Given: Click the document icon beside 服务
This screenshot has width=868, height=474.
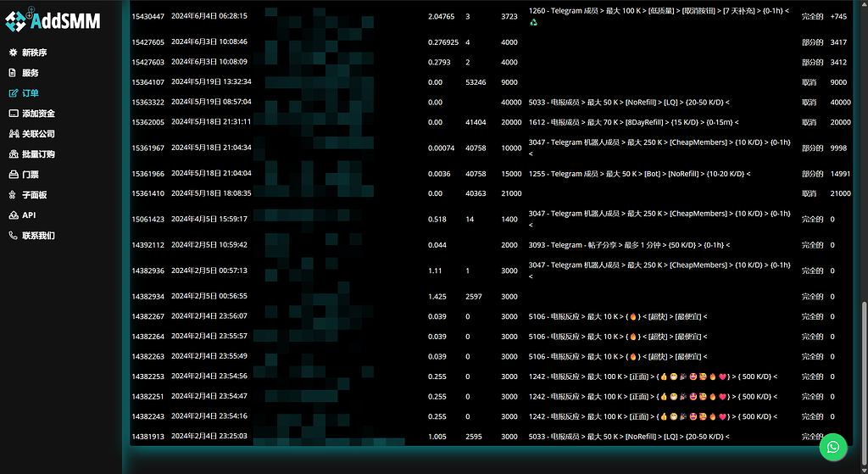Looking at the screenshot, I should coord(13,73).
